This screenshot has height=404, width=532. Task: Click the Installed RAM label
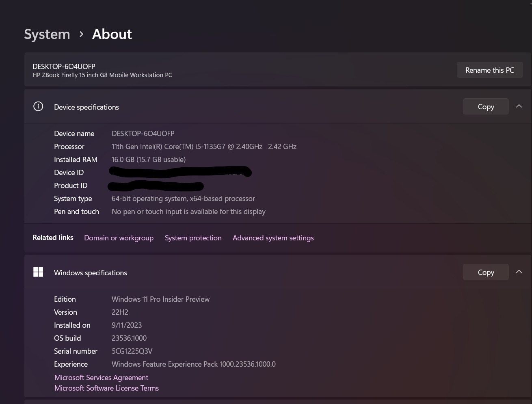[76, 160]
